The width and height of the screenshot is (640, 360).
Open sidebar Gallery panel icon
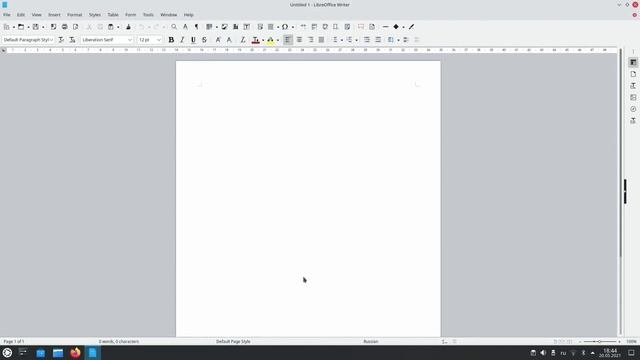click(633, 98)
